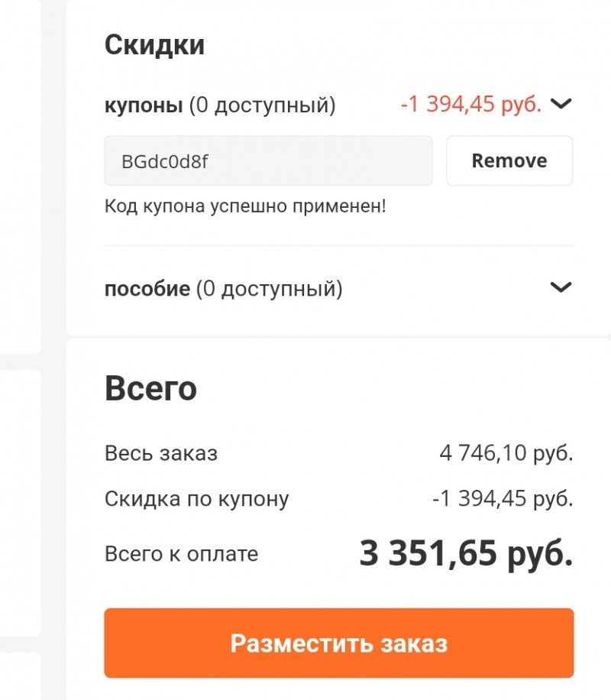Collapse the купоны section chevron
This screenshot has width=611, height=700.
click(x=561, y=104)
